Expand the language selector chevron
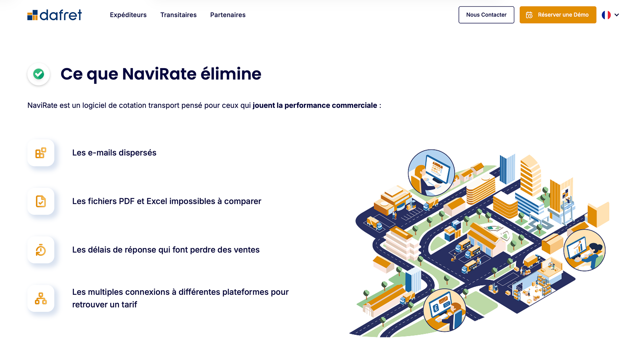Image resolution: width=644 pixels, height=364 pixels. 616,15
